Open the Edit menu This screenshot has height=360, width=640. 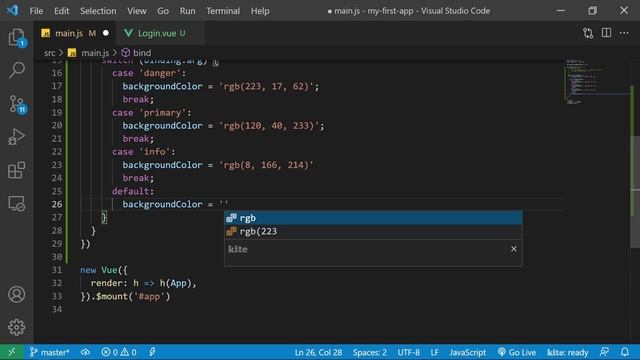click(x=62, y=11)
